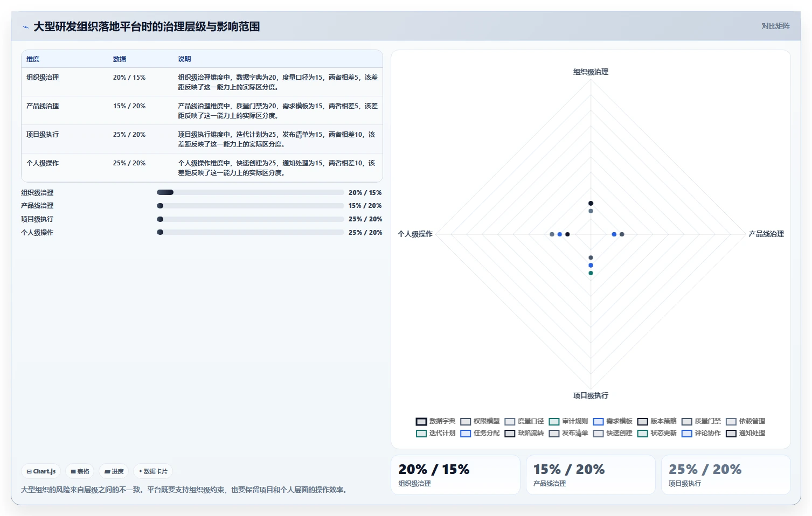Select the Chart.js chip
Viewport: 812px width, 516px height.
[41, 471]
